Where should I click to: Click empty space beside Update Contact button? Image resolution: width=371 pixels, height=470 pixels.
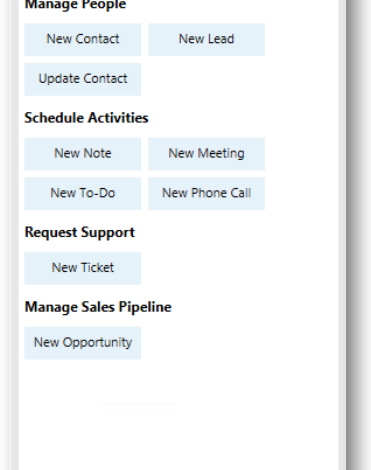[x=207, y=79]
